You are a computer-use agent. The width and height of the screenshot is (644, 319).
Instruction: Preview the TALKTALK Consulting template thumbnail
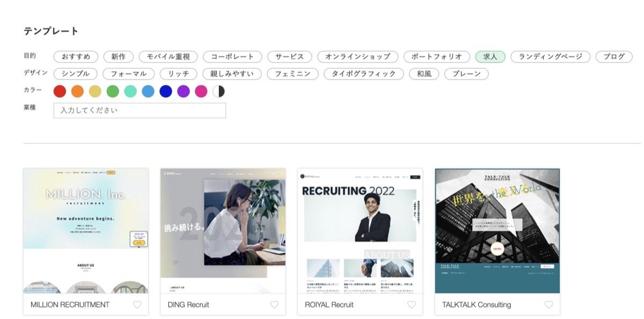[x=497, y=231]
